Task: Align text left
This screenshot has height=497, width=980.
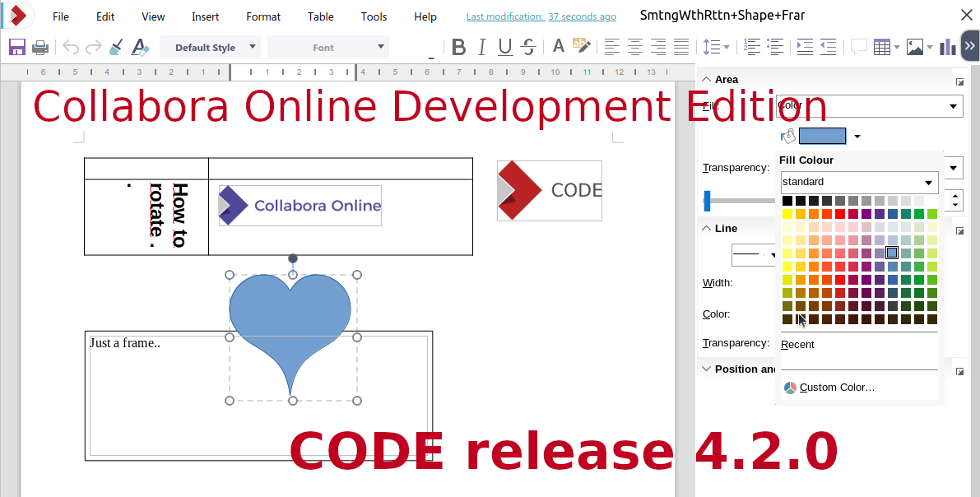Action: pyautogui.click(x=612, y=47)
